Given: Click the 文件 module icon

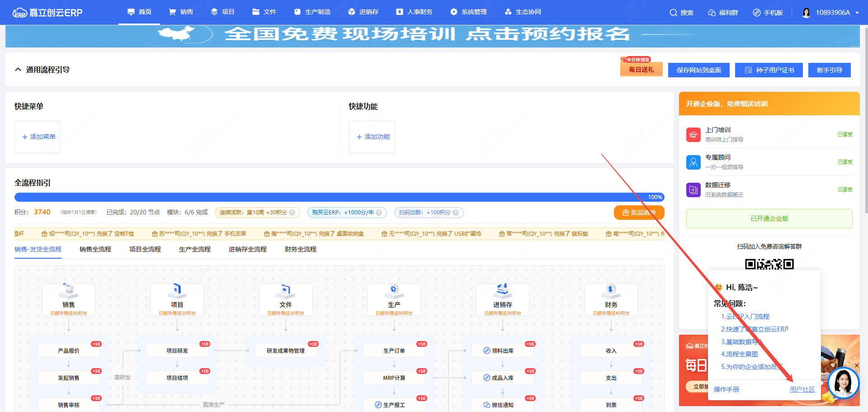Looking at the screenshot, I should [286, 290].
